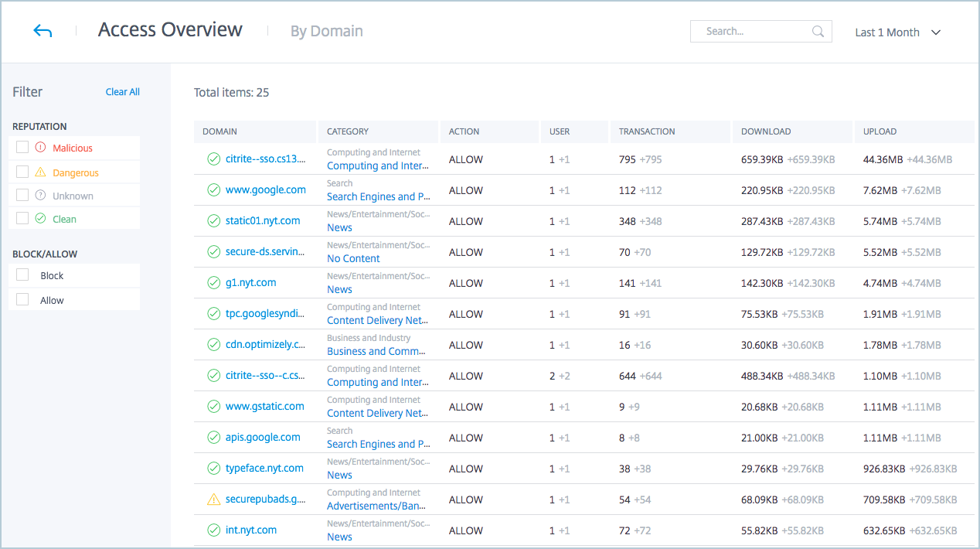
Task: Click the red Malicious reputation icon
Action: click(41, 148)
